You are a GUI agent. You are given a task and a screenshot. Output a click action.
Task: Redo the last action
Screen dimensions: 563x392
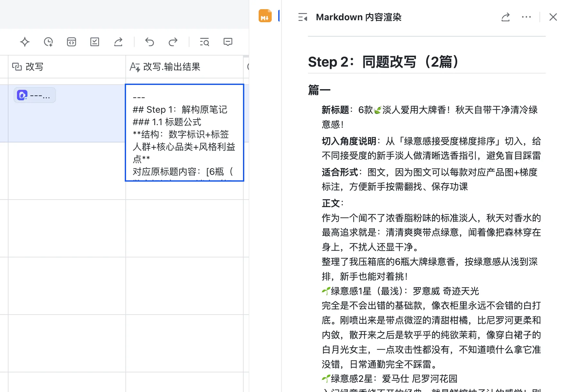tap(173, 42)
